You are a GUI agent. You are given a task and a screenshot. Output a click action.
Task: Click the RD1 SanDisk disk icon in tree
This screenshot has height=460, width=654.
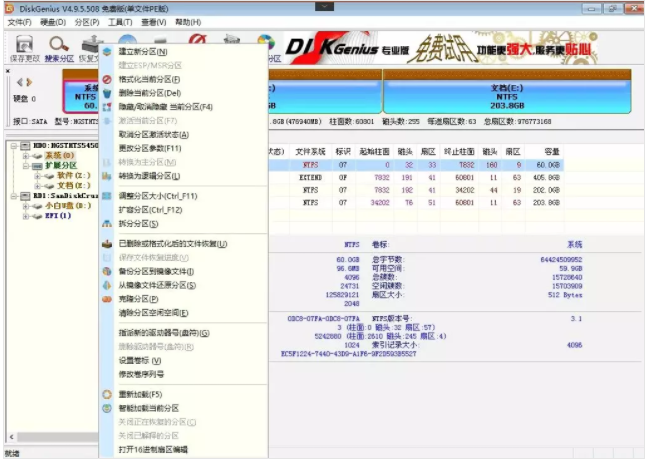point(25,196)
